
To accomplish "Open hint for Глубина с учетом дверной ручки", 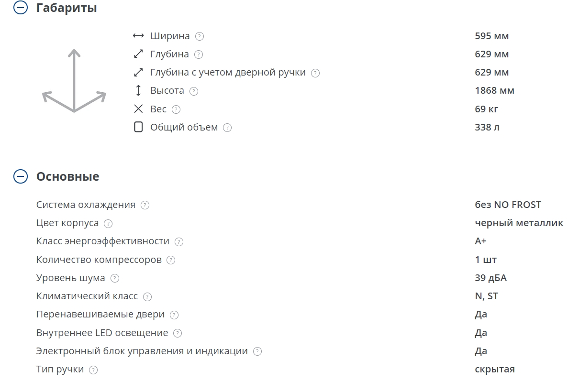I will [x=315, y=73].
